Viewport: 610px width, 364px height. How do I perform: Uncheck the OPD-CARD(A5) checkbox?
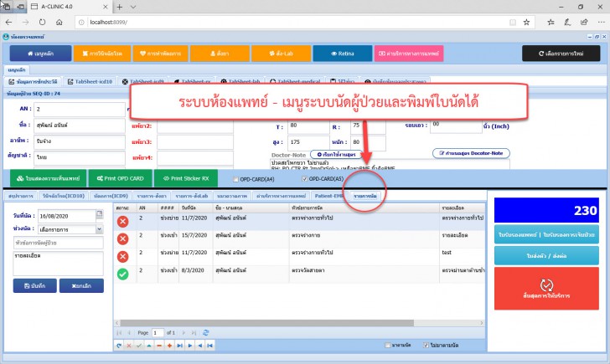(x=305, y=179)
